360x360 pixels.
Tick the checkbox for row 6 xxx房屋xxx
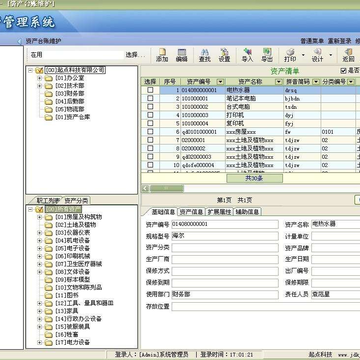150,132
